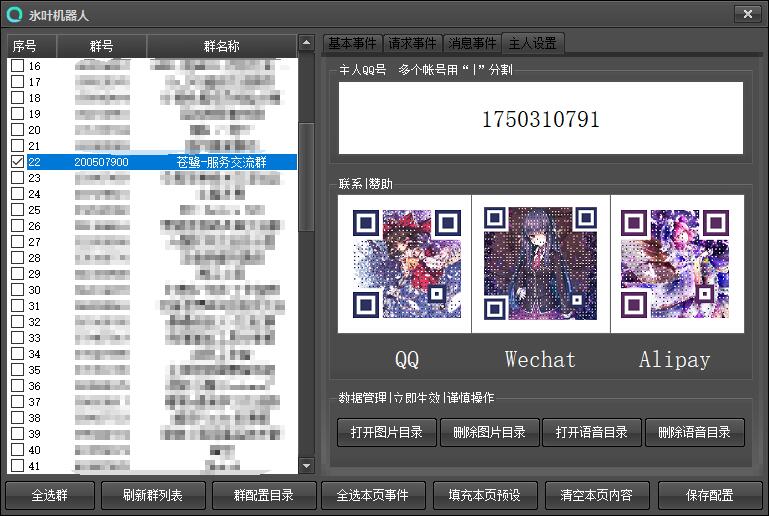The width and height of the screenshot is (769, 516).
Task: Click the 填充本页预设 button
Action: pos(485,495)
